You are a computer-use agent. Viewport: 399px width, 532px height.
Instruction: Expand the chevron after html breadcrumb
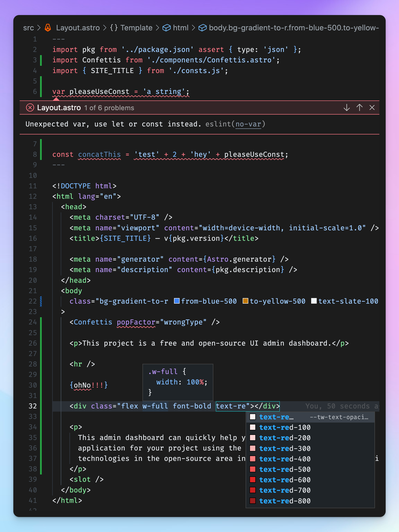(193, 28)
